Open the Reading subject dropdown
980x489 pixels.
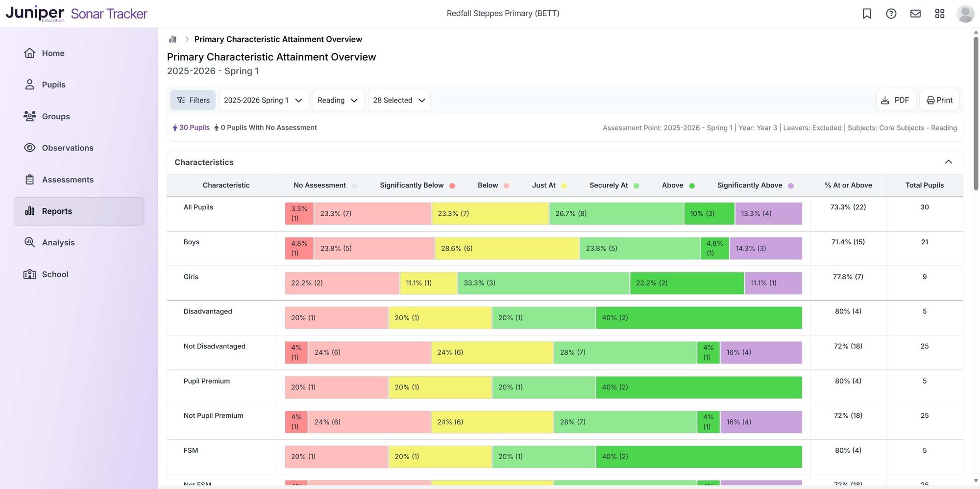coord(338,100)
